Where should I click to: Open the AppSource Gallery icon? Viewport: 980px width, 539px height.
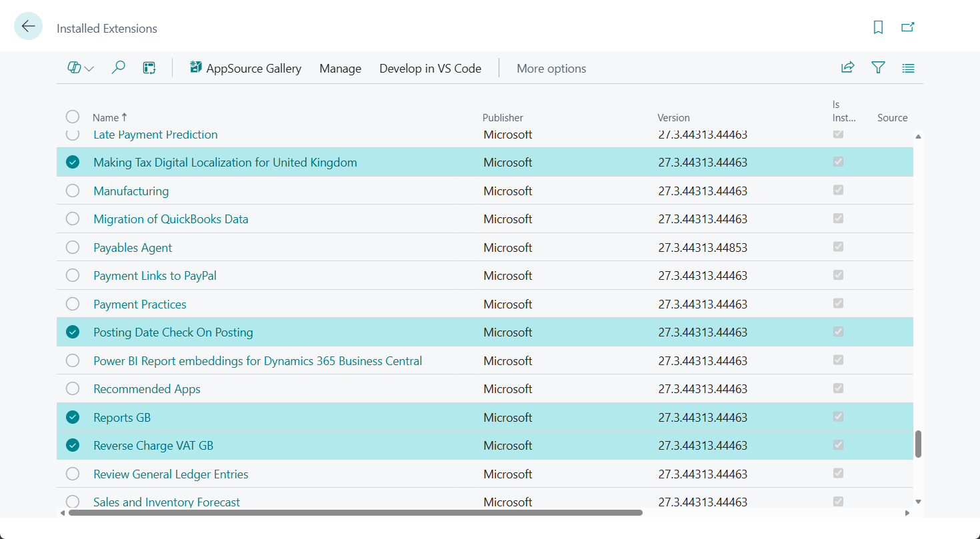[195, 67]
